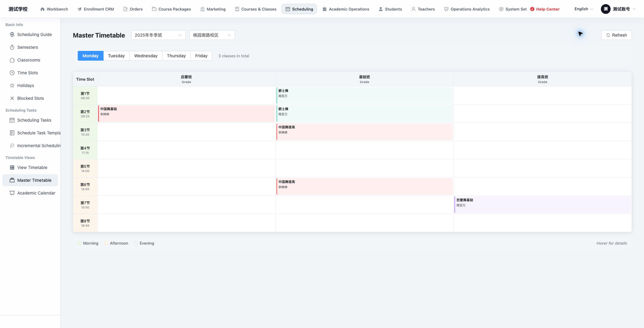This screenshot has height=328, width=644.
Task: Switch to the Friday tab
Action: [x=201, y=56]
